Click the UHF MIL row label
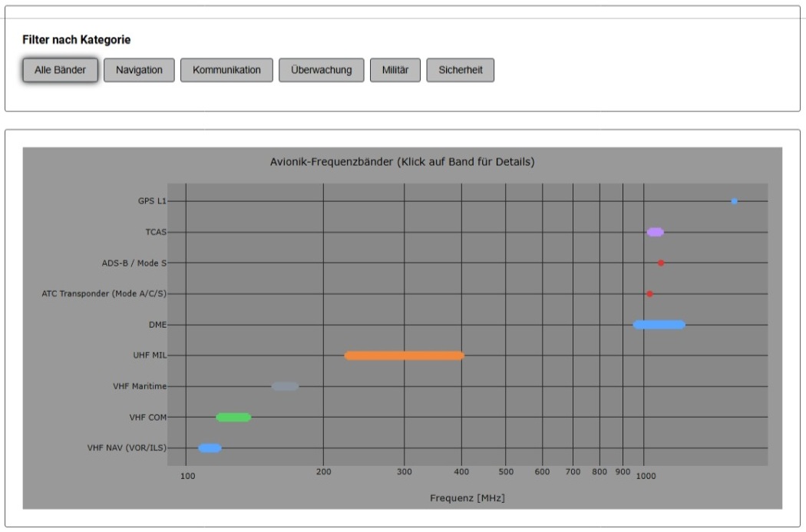806x532 pixels. (x=149, y=355)
